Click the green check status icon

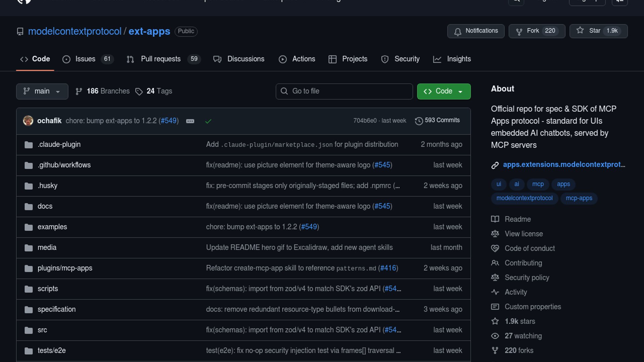pos(208,121)
